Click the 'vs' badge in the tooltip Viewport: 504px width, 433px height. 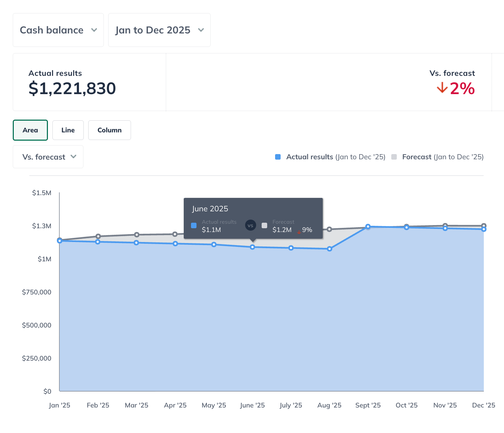(x=250, y=225)
